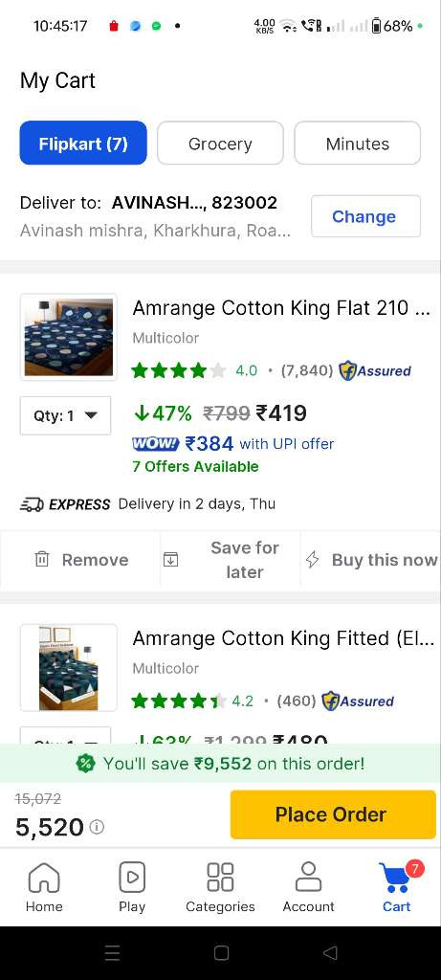Open the Play tab icon
The image size is (441, 980).
(x=132, y=877)
